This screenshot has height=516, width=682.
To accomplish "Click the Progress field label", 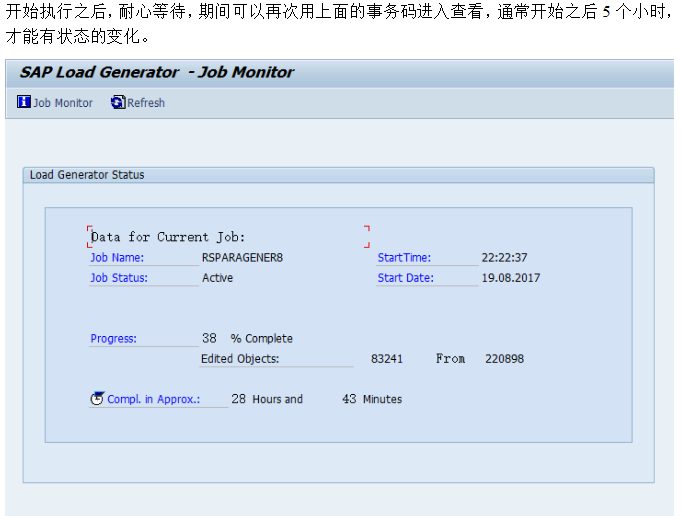I will 113,339.
